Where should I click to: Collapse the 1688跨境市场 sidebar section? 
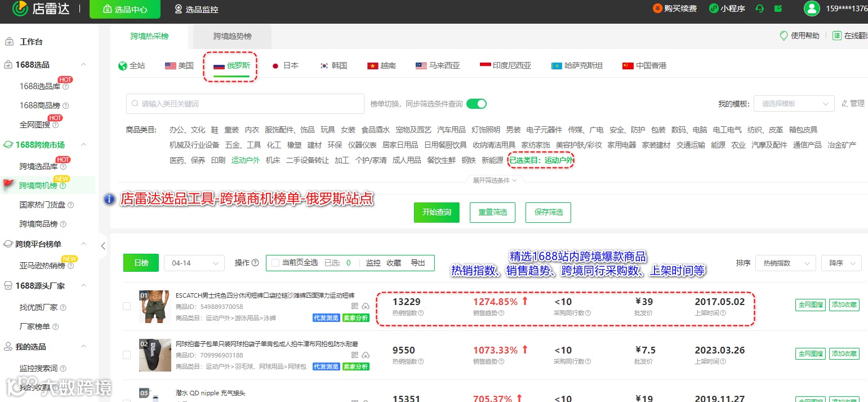84,145
